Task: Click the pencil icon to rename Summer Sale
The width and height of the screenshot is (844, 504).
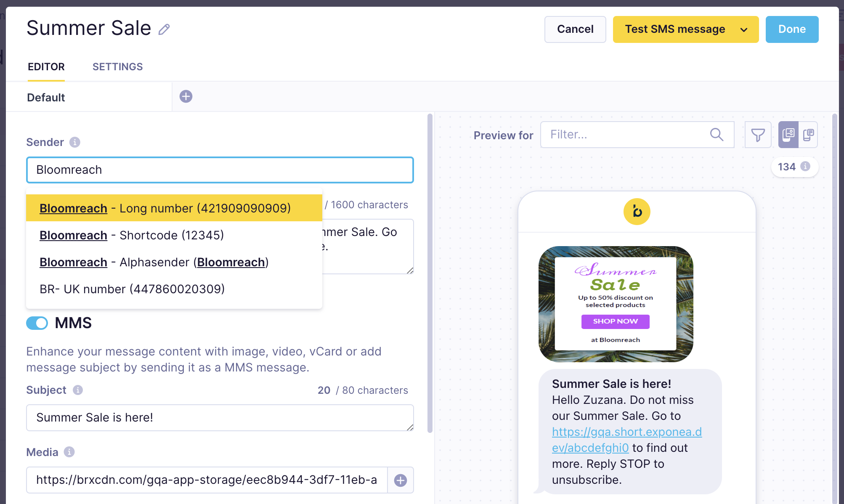Action: (164, 29)
